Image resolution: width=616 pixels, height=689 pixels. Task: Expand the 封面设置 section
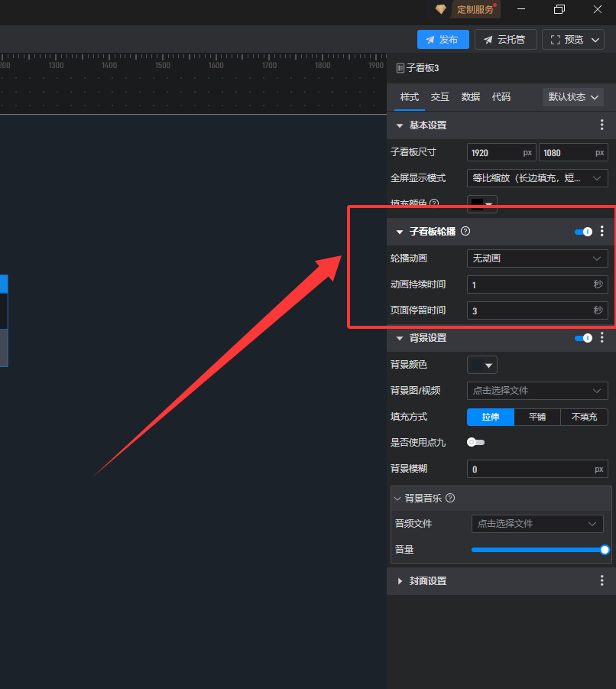tap(400, 581)
